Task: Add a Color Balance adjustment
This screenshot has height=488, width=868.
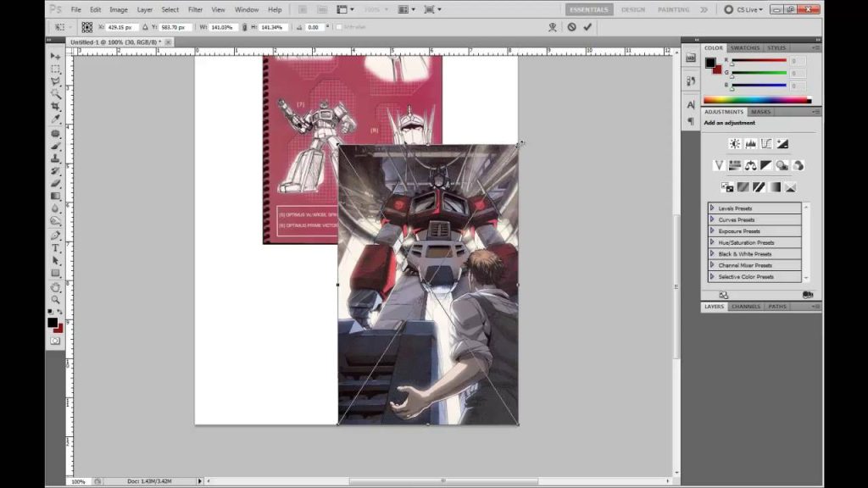Action: click(751, 165)
